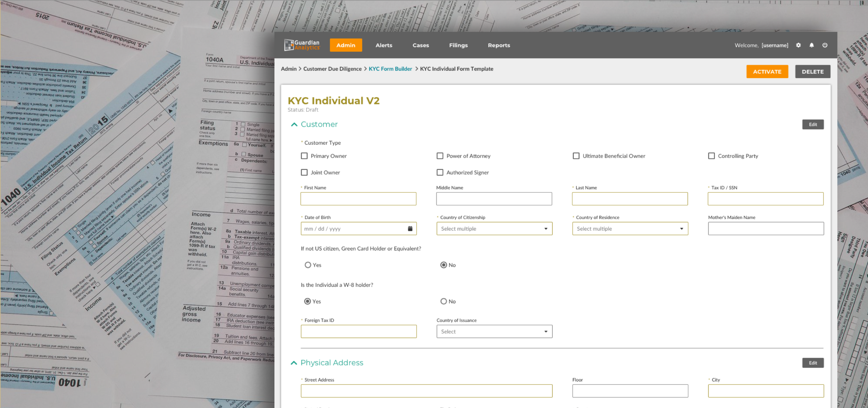The image size is (868, 408).
Task: Click the Date of Birth input
Action: (x=359, y=229)
